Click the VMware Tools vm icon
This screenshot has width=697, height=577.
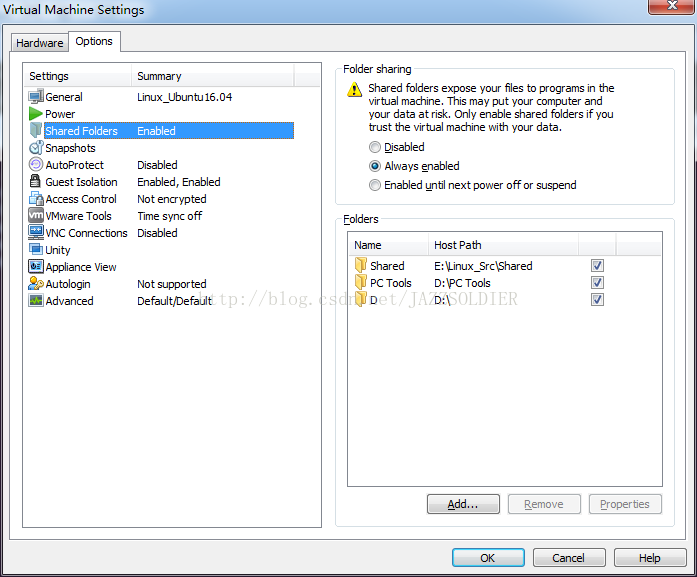[x=36, y=215]
